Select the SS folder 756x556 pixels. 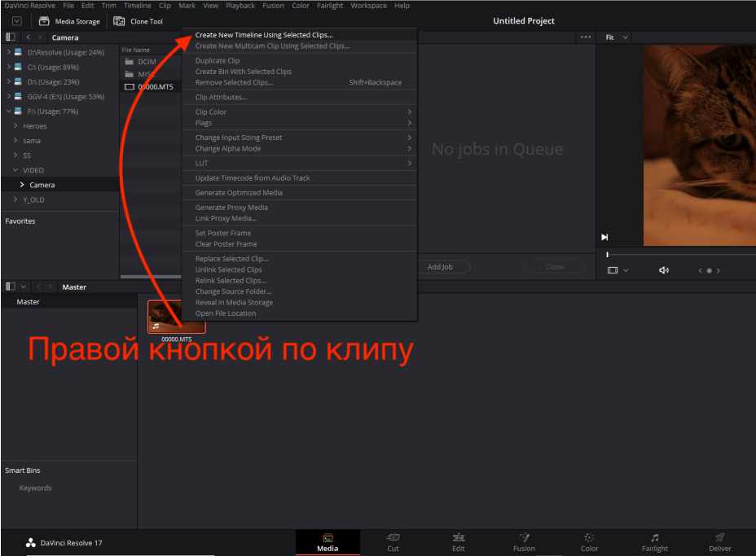pos(27,155)
